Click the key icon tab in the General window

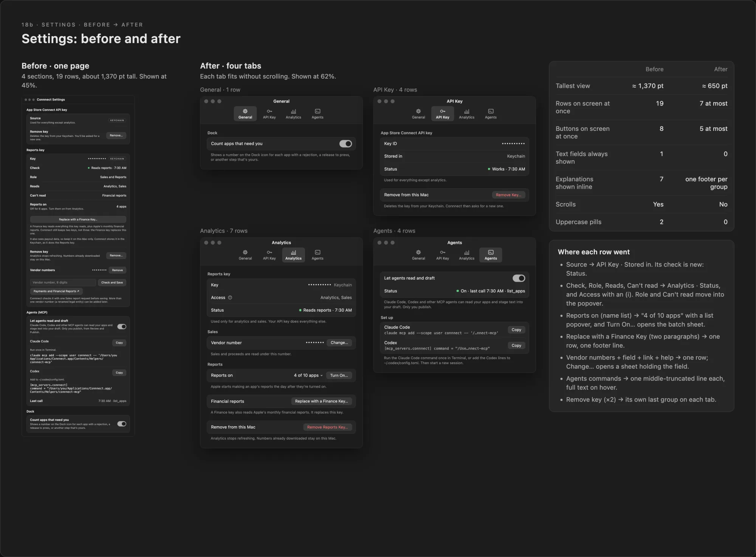tap(269, 113)
